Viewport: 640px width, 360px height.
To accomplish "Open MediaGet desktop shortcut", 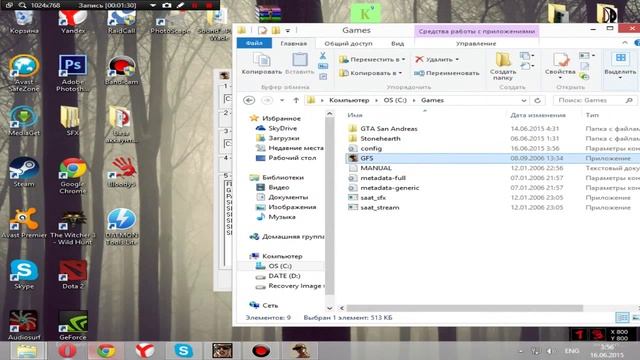I will (24, 120).
